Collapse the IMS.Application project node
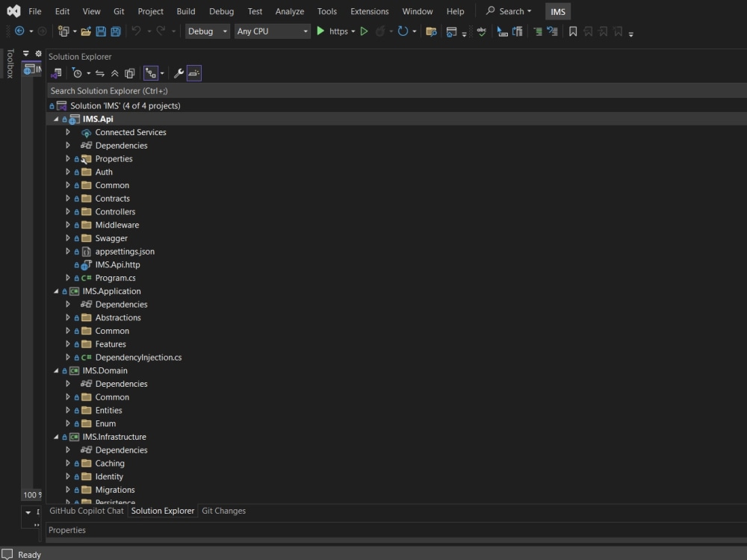 point(56,291)
